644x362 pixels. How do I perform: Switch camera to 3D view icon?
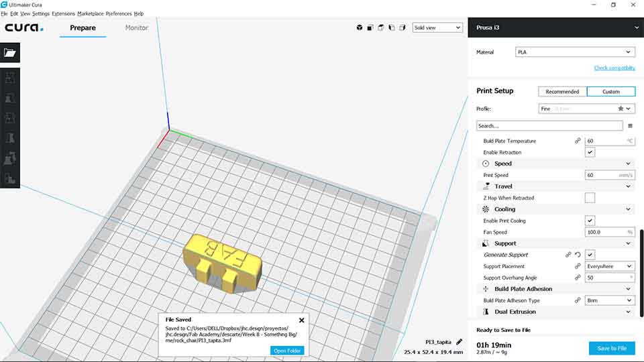click(360, 27)
